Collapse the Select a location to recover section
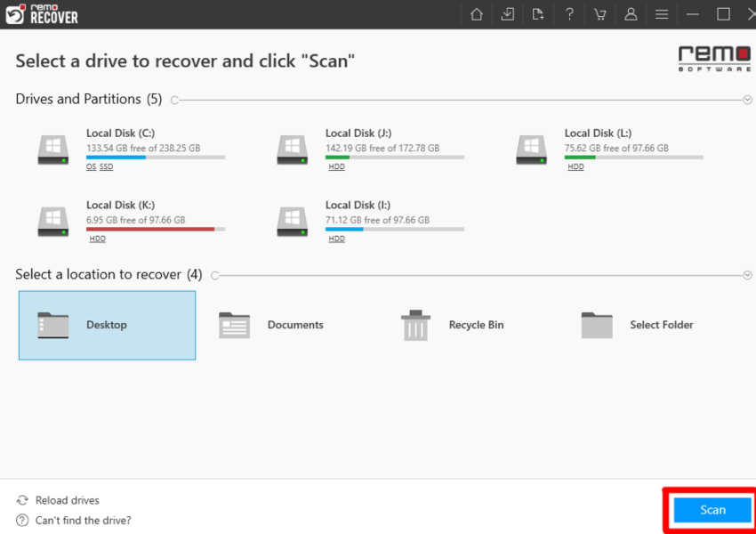 pyautogui.click(x=747, y=275)
